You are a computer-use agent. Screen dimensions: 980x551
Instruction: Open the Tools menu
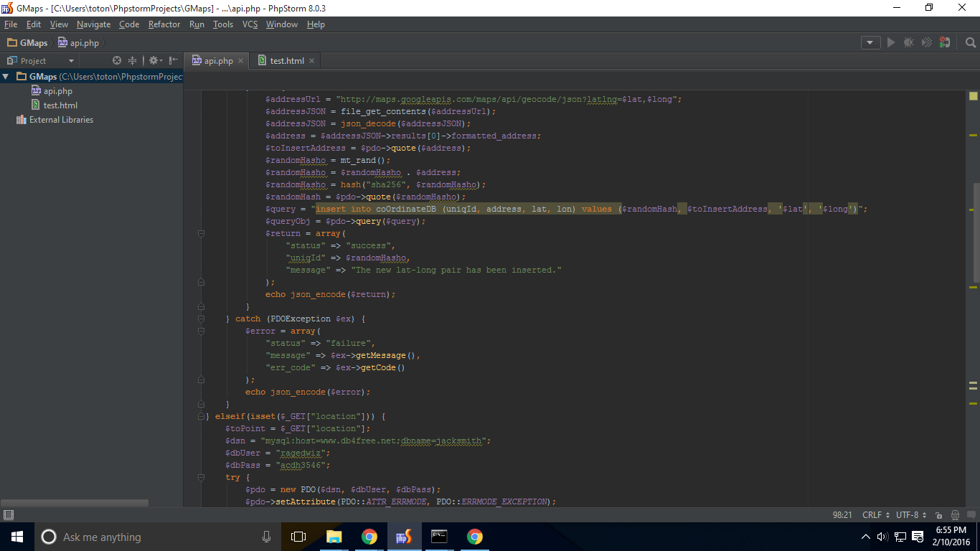(x=223, y=24)
